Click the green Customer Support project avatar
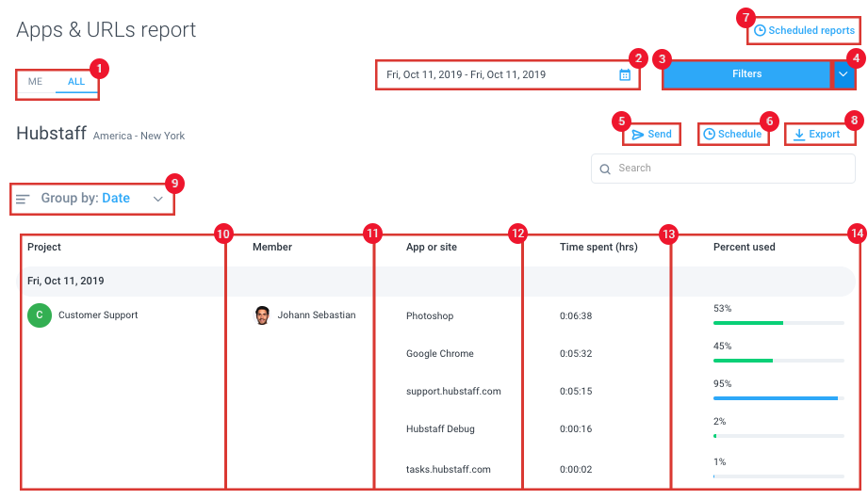Viewport: 868px width, 500px height. (40, 315)
